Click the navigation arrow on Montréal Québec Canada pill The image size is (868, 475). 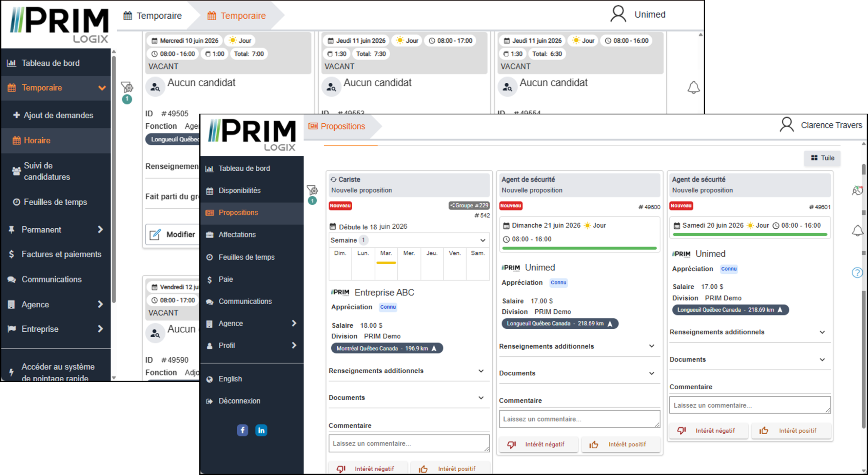pyautogui.click(x=434, y=348)
